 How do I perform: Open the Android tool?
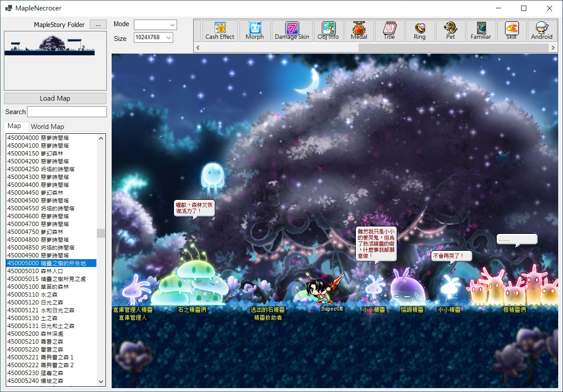click(x=542, y=31)
